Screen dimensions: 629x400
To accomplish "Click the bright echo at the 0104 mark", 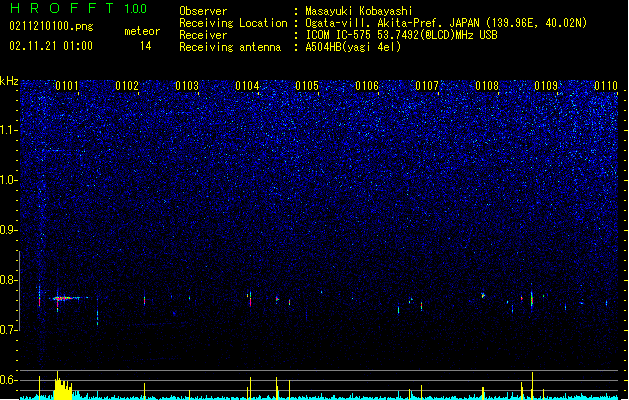I will 250,299.
